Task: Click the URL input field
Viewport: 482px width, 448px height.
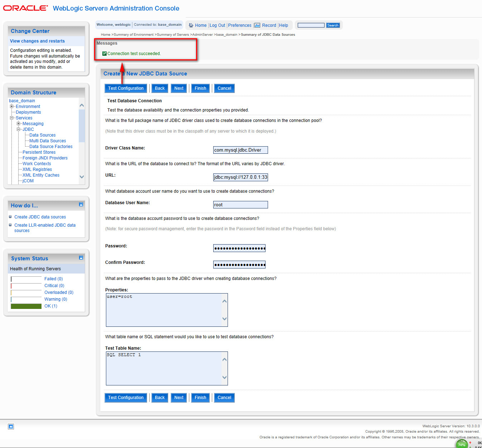Action: point(240,177)
